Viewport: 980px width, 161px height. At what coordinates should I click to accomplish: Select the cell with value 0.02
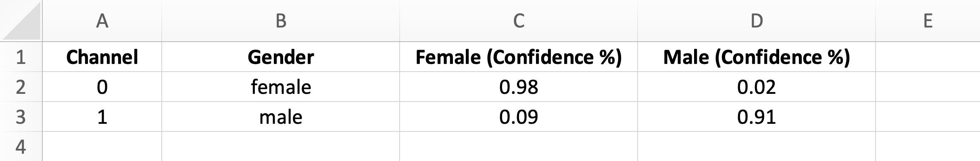(757, 87)
